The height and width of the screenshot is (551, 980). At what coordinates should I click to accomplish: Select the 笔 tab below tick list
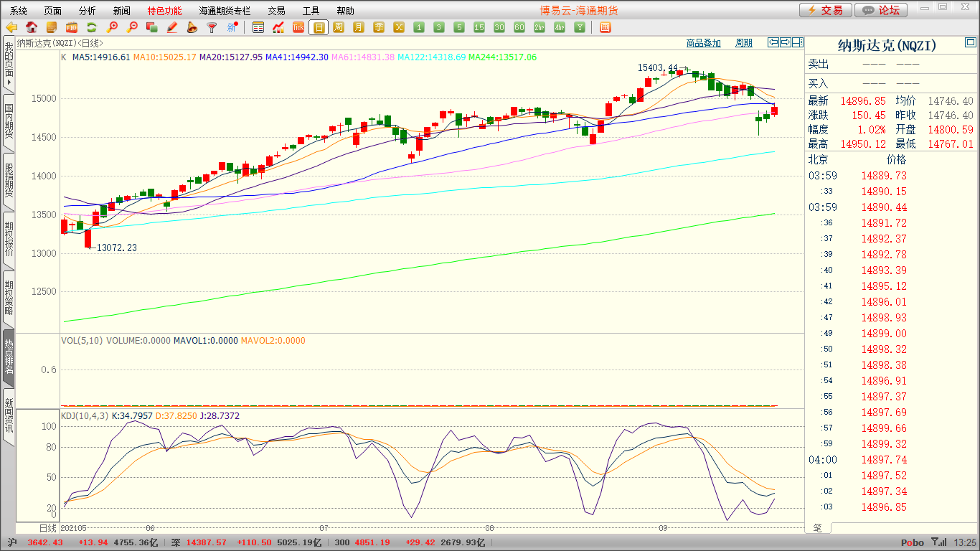click(818, 528)
